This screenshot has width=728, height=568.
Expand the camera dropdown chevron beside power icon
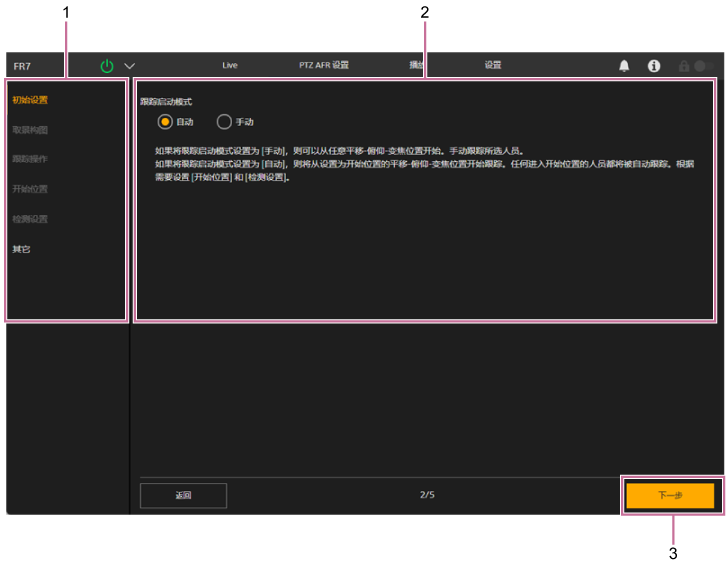click(129, 66)
